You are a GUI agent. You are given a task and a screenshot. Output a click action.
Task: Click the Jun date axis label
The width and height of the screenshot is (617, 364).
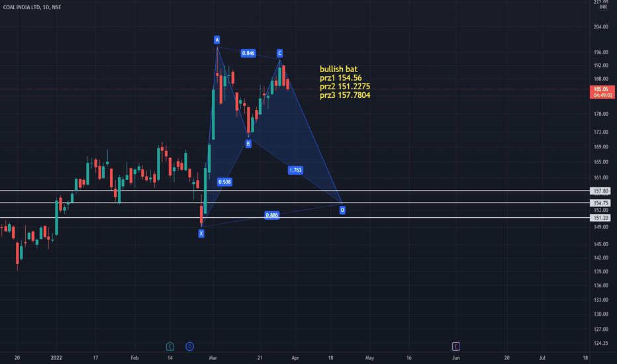point(455,357)
